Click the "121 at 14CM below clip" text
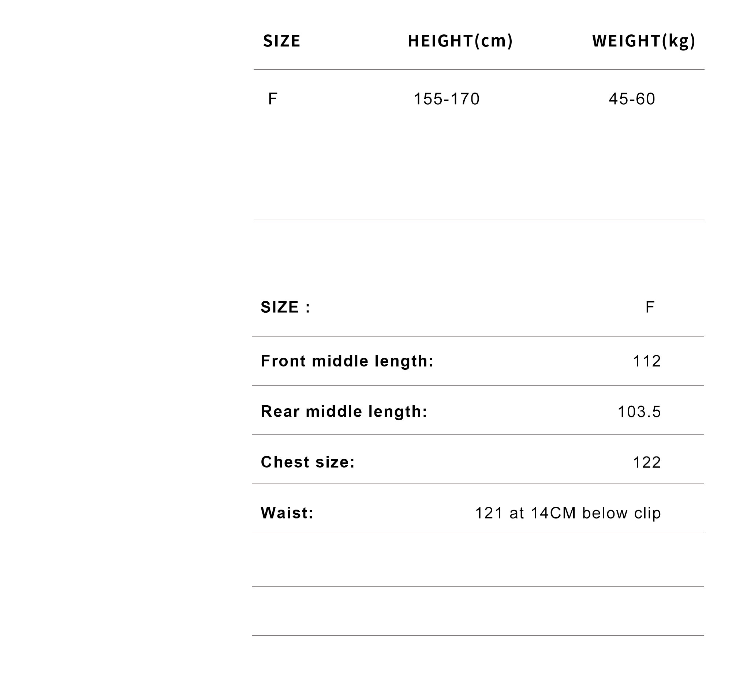Screen dimensions: 732x700 click(x=568, y=513)
